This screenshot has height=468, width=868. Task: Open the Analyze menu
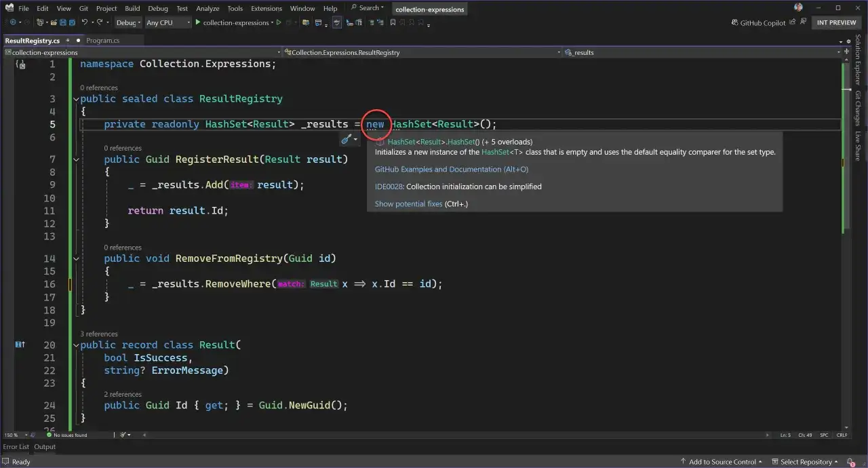(x=208, y=9)
